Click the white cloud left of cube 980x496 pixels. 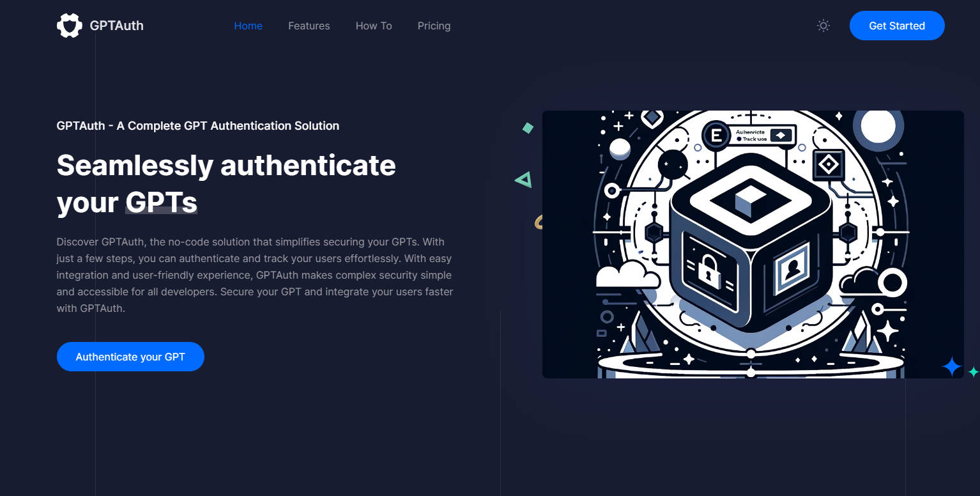pyautogui.click(x=626, y=275)
